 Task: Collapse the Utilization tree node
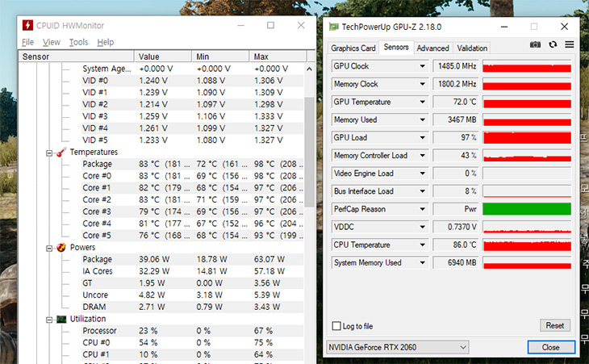(x=49, y=320)
